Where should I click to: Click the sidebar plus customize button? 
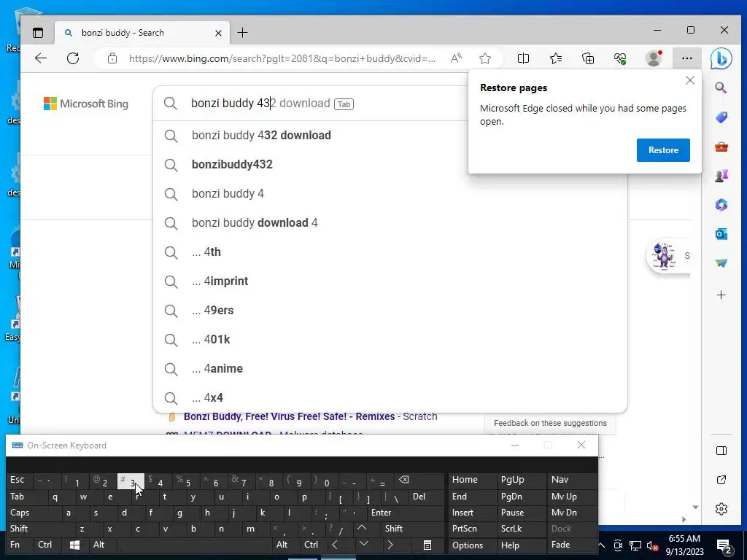point(721,295)
